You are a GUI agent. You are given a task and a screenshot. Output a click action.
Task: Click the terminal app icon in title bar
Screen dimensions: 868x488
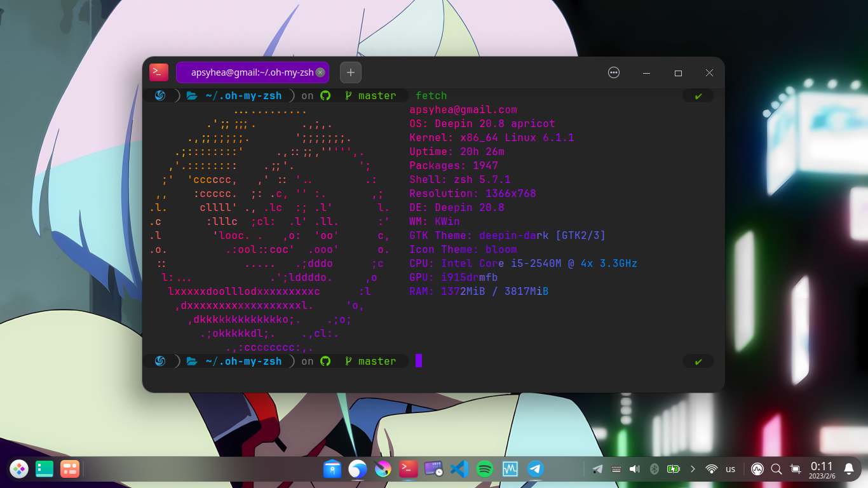[159, 72]
